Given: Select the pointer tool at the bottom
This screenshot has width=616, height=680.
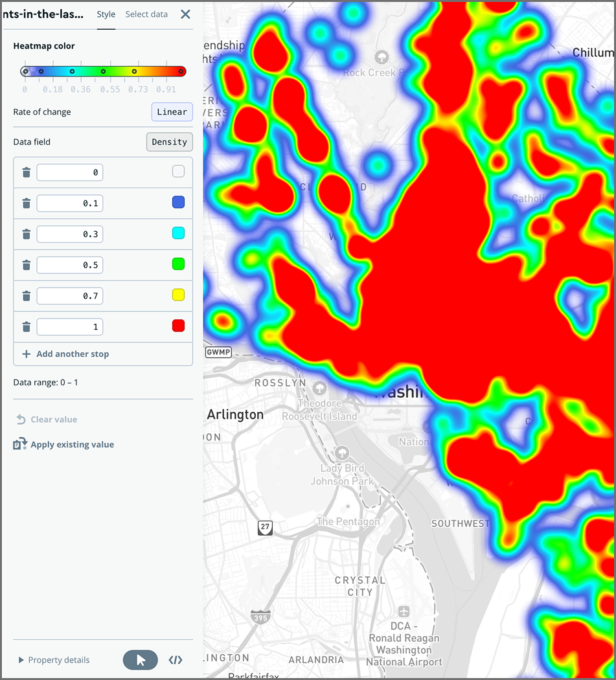Looking at the screenshot, I should point(140,659).
